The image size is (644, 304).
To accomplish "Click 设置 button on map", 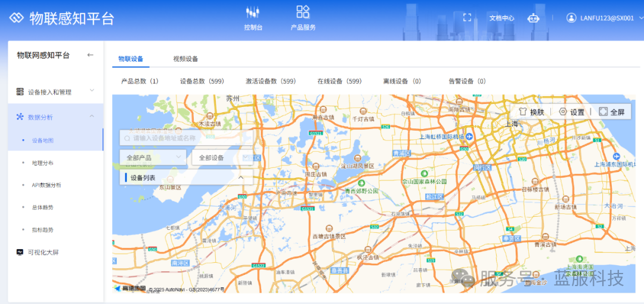I will pyautogui.click(x=572, y=112).
